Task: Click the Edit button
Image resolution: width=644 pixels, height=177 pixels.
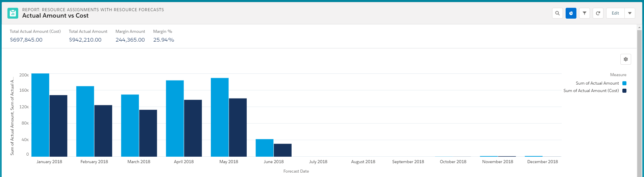Action: pyautogui.click(x=615, y=13)
